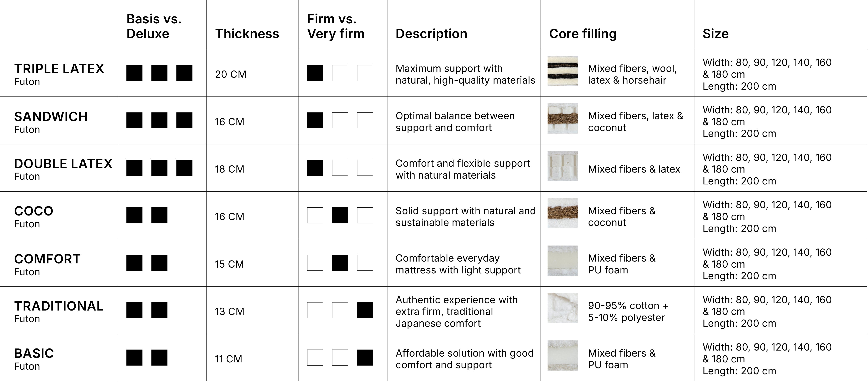The image size is (868, 382).
Task: Click the Double Latex core filling image
Action: (562, 166)
